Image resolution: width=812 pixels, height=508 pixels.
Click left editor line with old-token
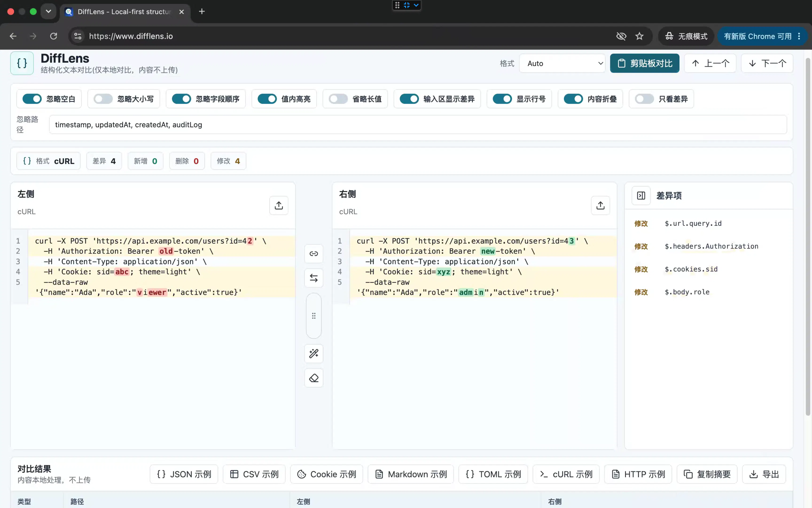coord(161,251)
